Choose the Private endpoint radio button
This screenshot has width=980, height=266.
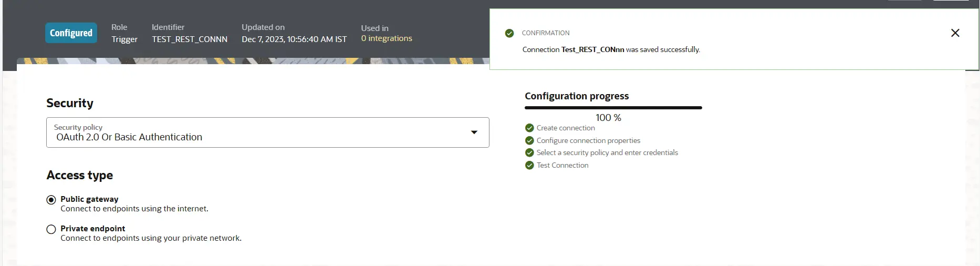[51, 229]
